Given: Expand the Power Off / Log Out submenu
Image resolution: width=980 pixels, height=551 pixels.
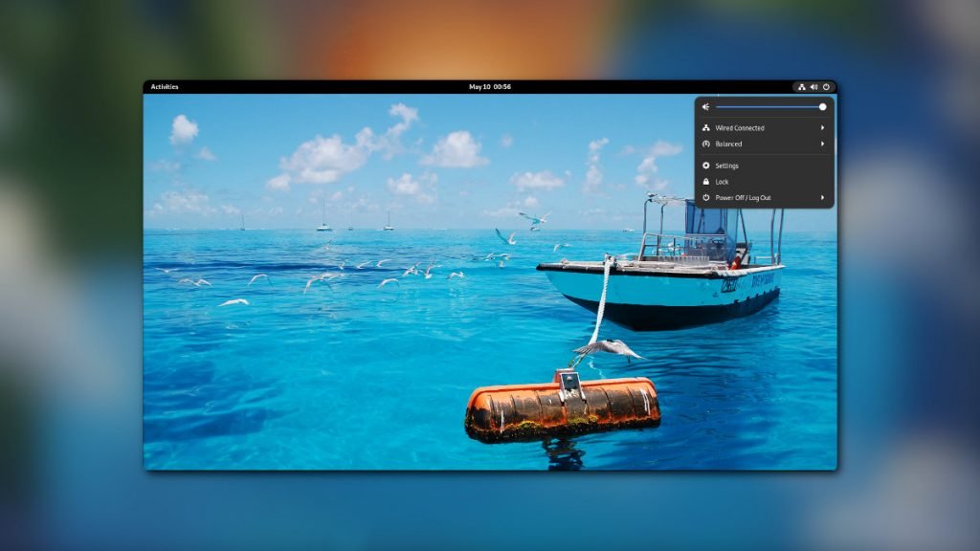Looking at the screenshot, I should point(822,197).
